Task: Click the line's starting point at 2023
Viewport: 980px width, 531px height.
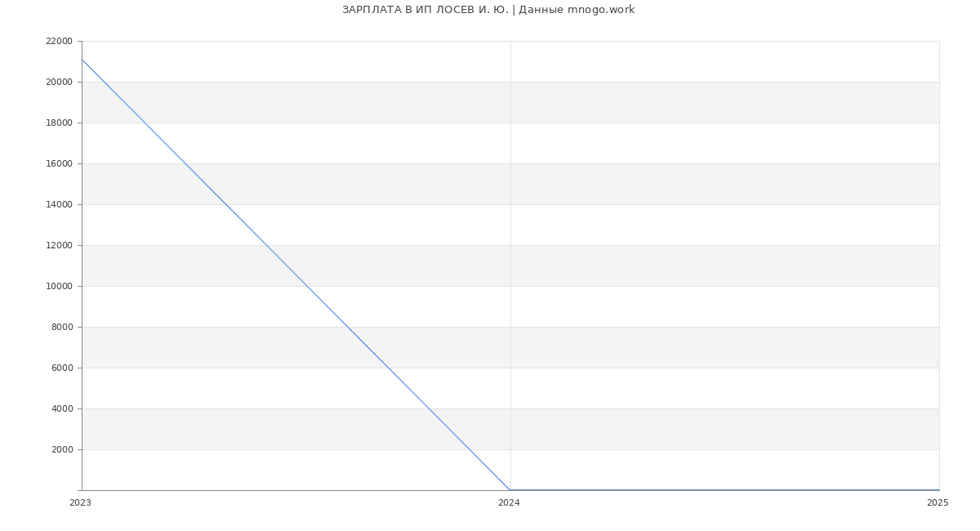Action: (x=82, y=59)
